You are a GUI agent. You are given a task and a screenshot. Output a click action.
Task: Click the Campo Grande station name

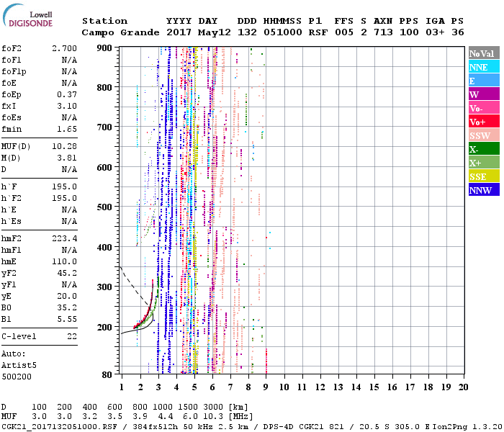pos(120,32)
